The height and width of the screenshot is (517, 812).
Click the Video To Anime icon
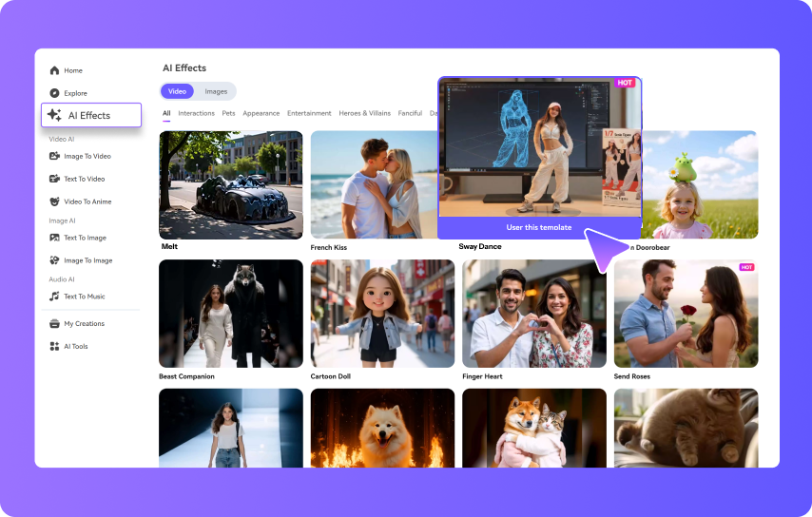pos(54,201)
